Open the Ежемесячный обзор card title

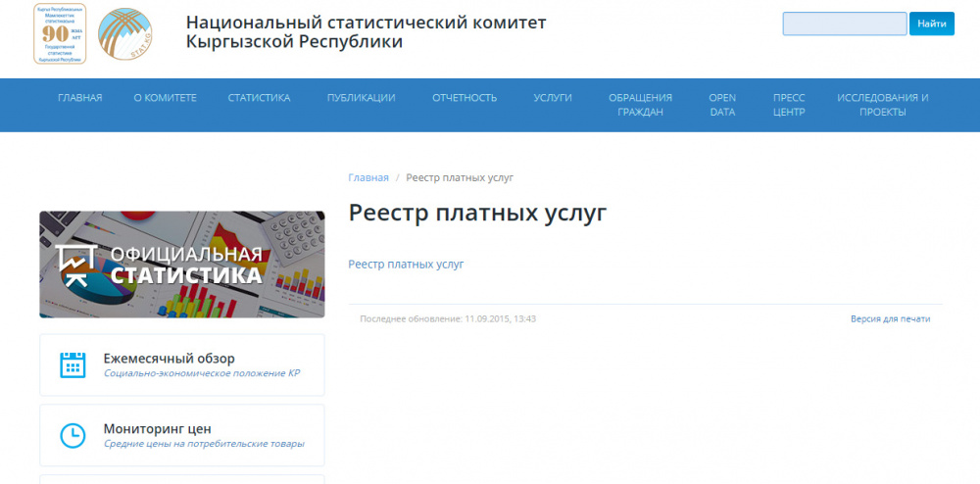pyautogui.click(x=170, y=359)
